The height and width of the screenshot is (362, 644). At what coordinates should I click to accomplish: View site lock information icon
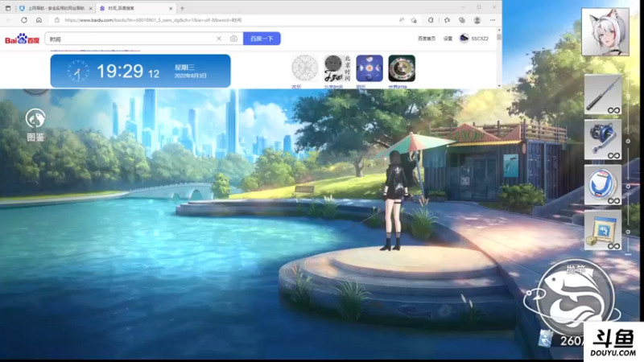(x=57, y=20)
